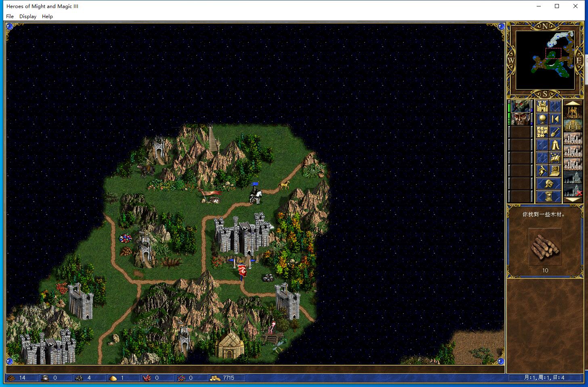End the turn with the hourglass button
Screen dimensions: 588x387
tap(548, 196)
